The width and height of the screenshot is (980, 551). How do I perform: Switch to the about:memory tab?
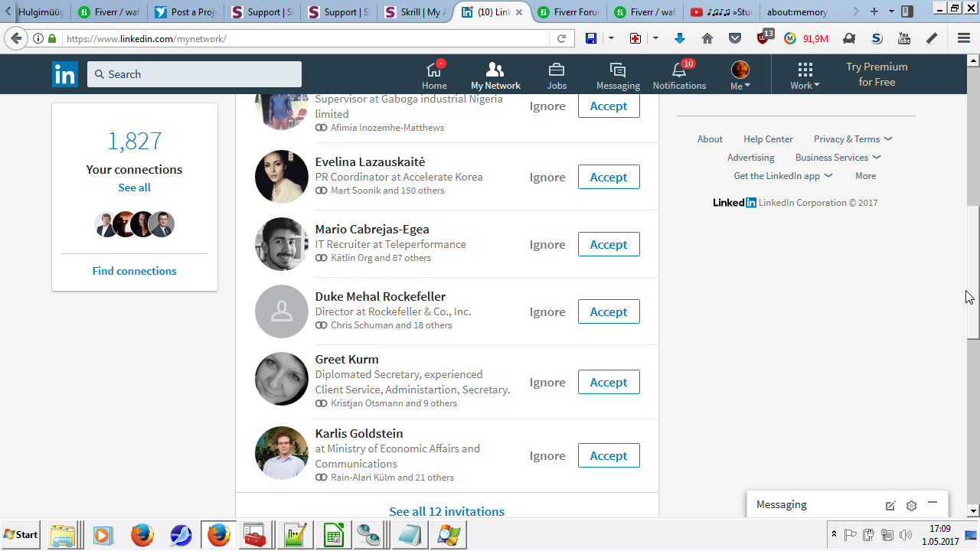(x=796, y=12)
